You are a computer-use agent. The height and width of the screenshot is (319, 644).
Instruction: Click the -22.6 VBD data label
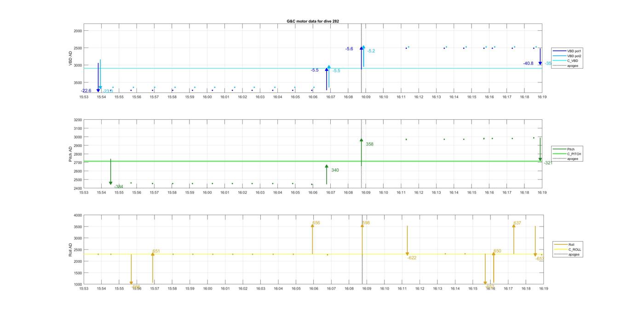[86, 91]
